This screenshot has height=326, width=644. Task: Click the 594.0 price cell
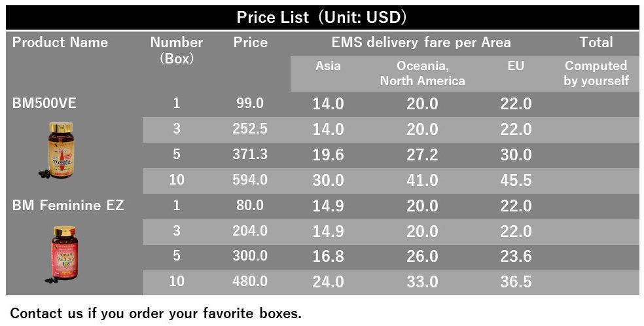pyautogui.click(x=250, y=179)
